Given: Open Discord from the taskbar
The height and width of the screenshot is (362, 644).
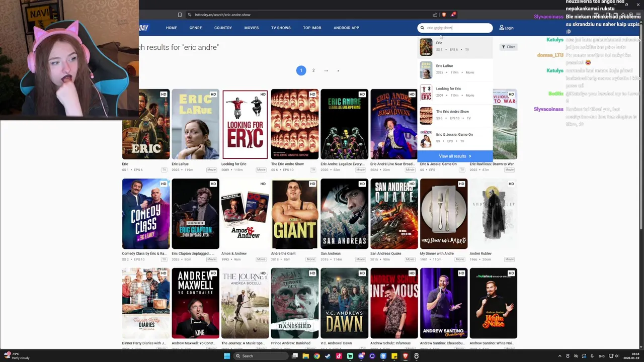Looking at the screenshot, I should click(x=361, y=356).
